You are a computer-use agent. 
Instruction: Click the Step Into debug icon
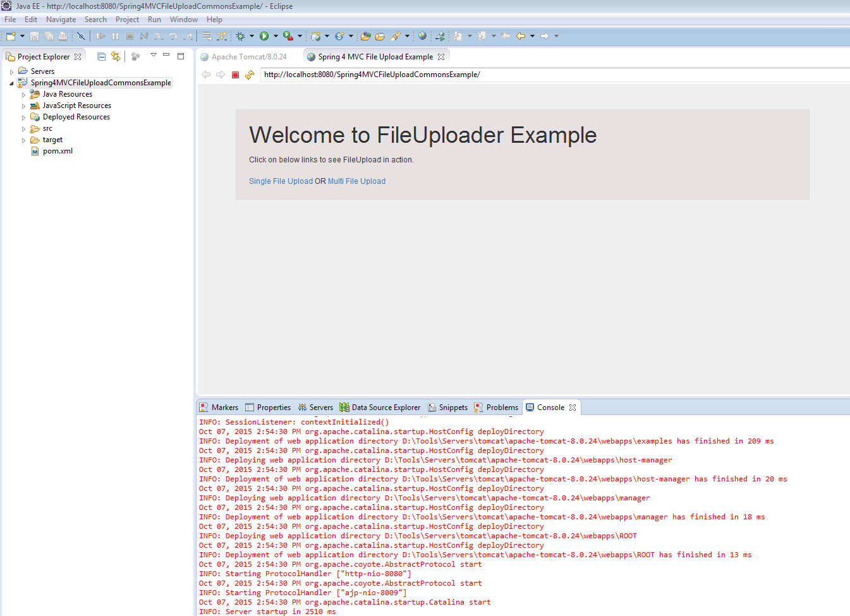(x=159, y=36)
